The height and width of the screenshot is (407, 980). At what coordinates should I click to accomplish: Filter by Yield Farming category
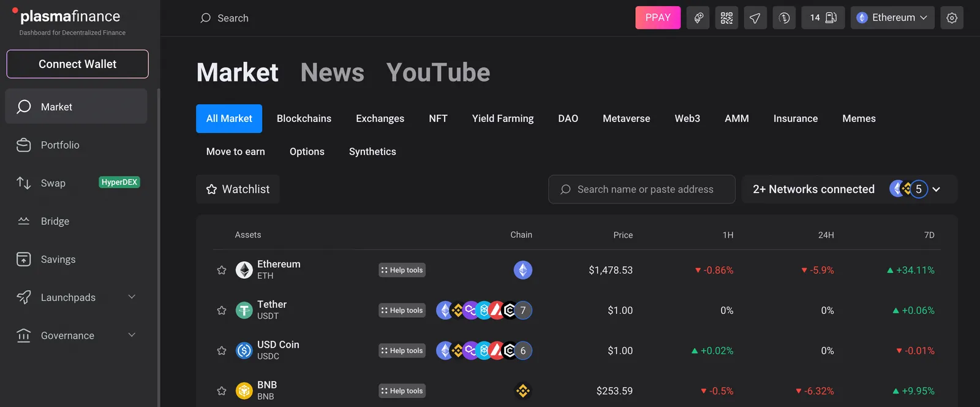coord(503,118)
